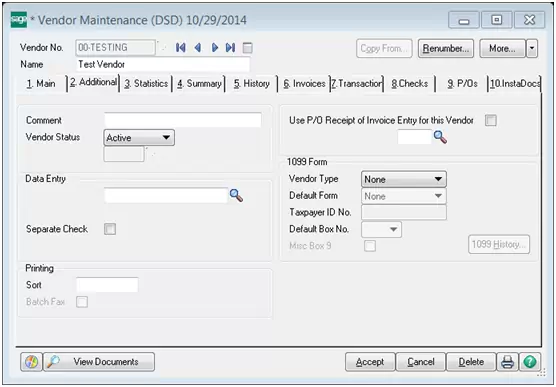556x387 pixels.
Task: Open calculator icon beside navigation arrows
Action: click(248, 48)
